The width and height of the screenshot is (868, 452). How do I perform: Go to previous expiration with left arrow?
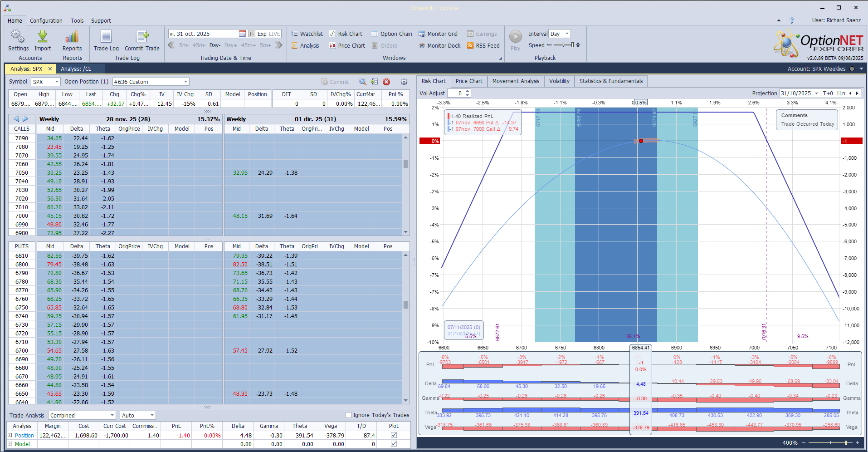pos(16,119)
